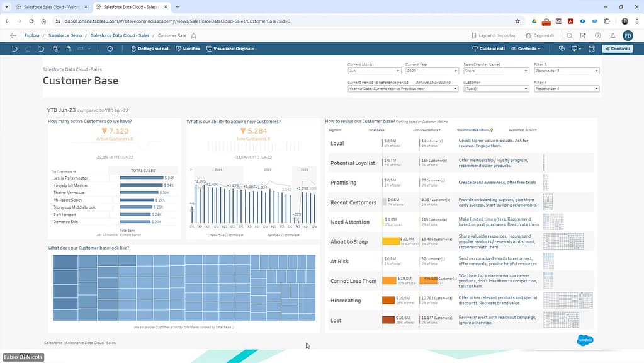Click the Condividi share button
This screenshot has height=363, width=644.
click(617, 49)
